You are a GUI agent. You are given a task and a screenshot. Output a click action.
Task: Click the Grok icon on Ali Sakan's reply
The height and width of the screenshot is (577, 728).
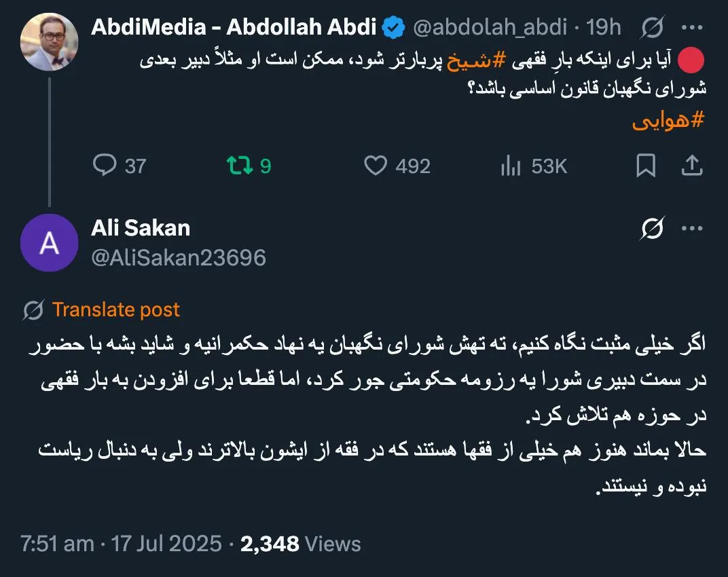click(x=651, y=229)
